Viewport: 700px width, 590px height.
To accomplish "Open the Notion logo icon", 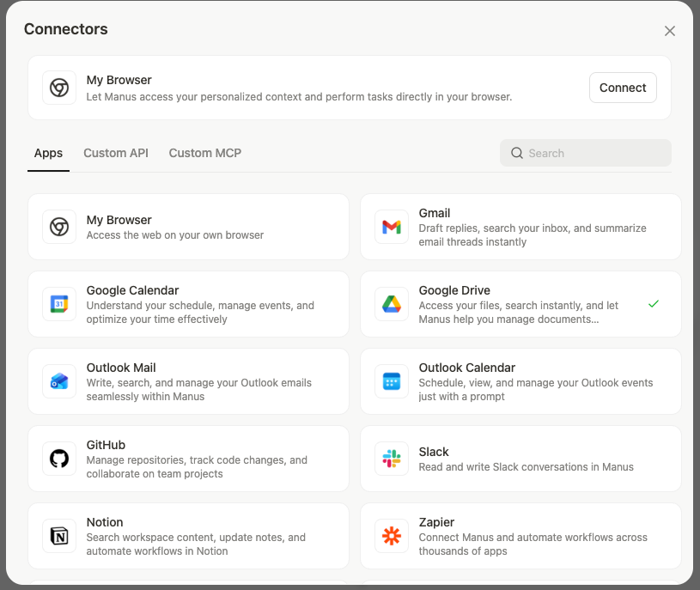I will point(59,536).
